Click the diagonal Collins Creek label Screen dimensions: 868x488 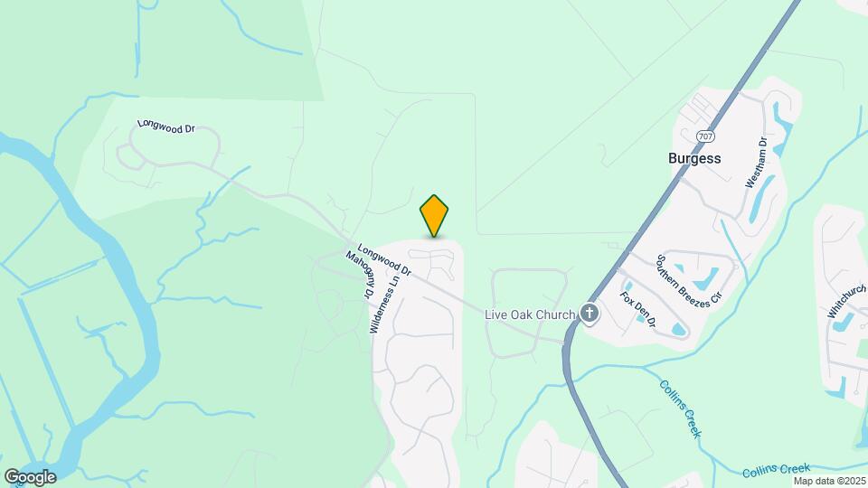pos(680,408)
